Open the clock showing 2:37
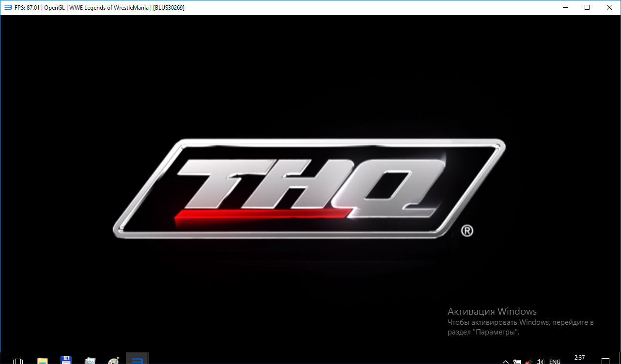The image size is (621, 364). (x=579, y=358)
